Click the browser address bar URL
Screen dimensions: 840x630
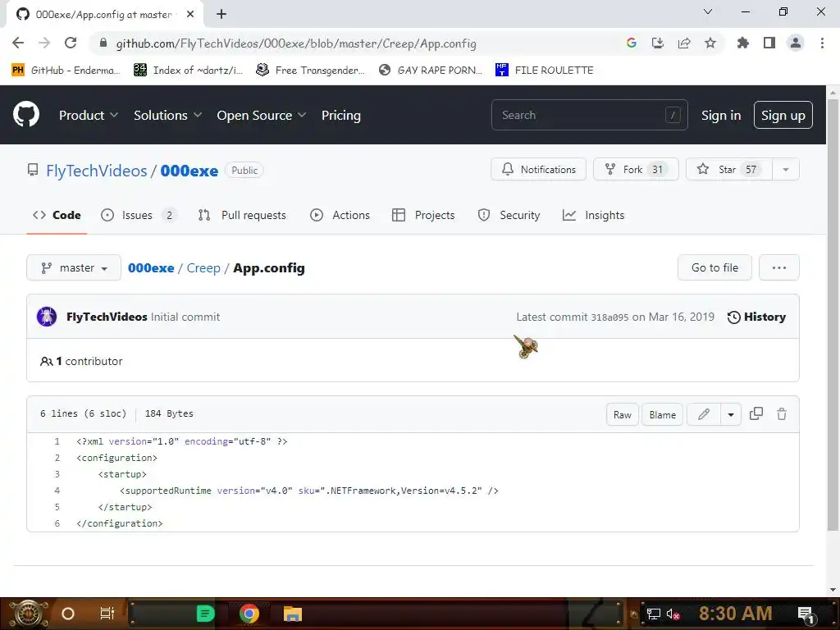click(x=295, y=43)
